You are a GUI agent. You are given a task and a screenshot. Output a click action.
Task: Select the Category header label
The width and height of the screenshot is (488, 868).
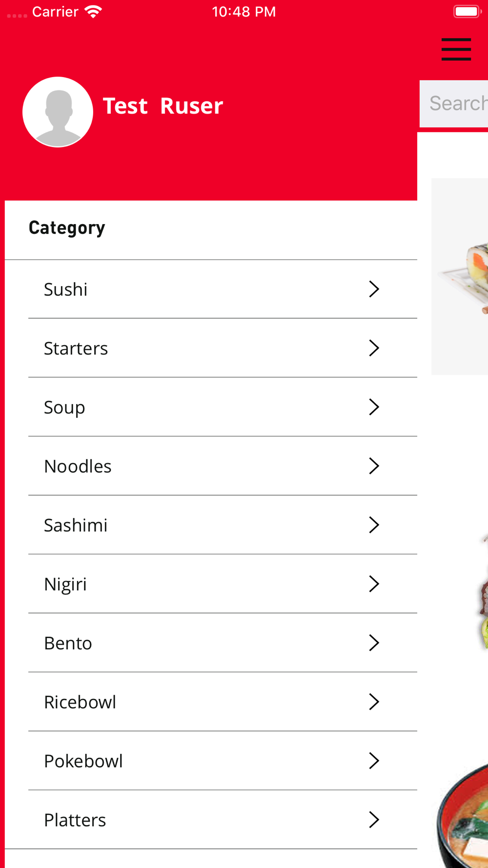coord(67,228)
